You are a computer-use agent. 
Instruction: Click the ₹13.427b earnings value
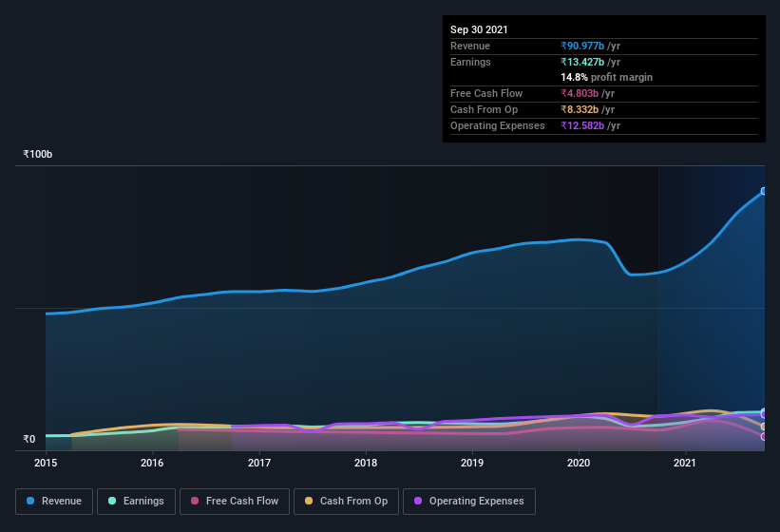coord(582,62)
